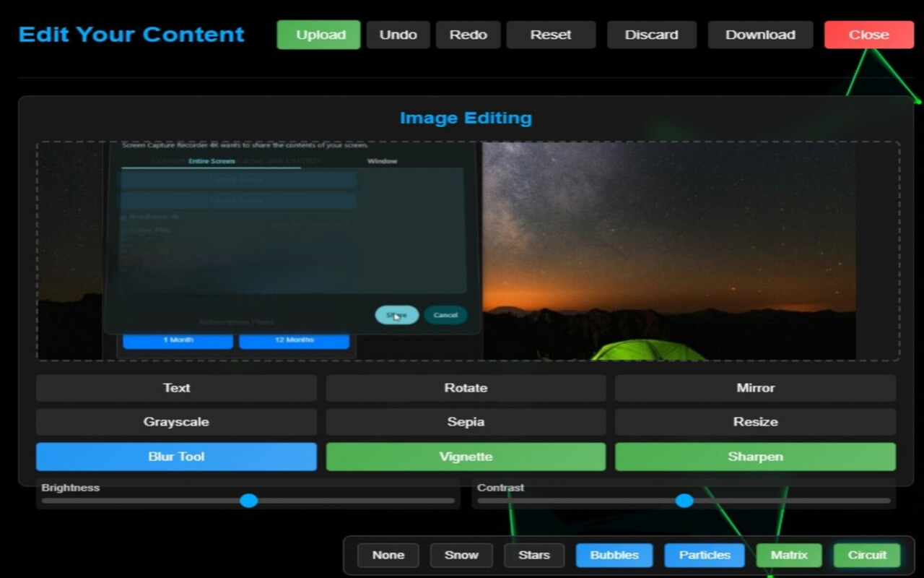Screen dimensions: 924x578
Task: Click the image preview canvas
Action: [468, 251]
